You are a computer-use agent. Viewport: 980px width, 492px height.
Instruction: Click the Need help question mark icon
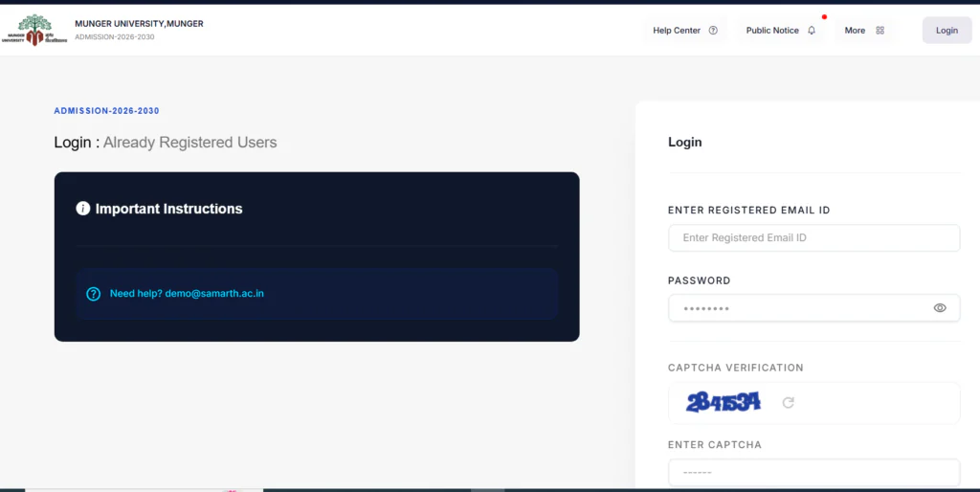[x=93, y=294]
